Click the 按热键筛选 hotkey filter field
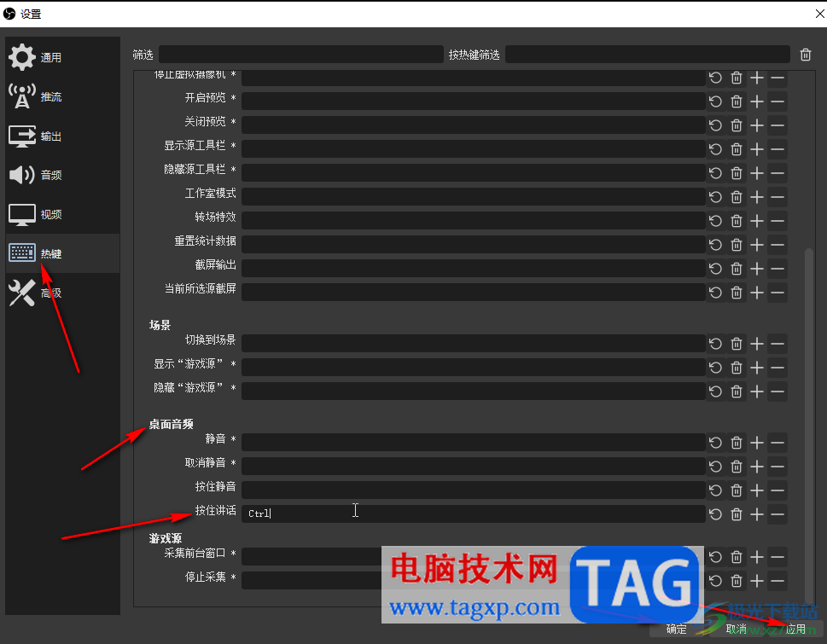 pyautogui.click(x=647, y=55)
